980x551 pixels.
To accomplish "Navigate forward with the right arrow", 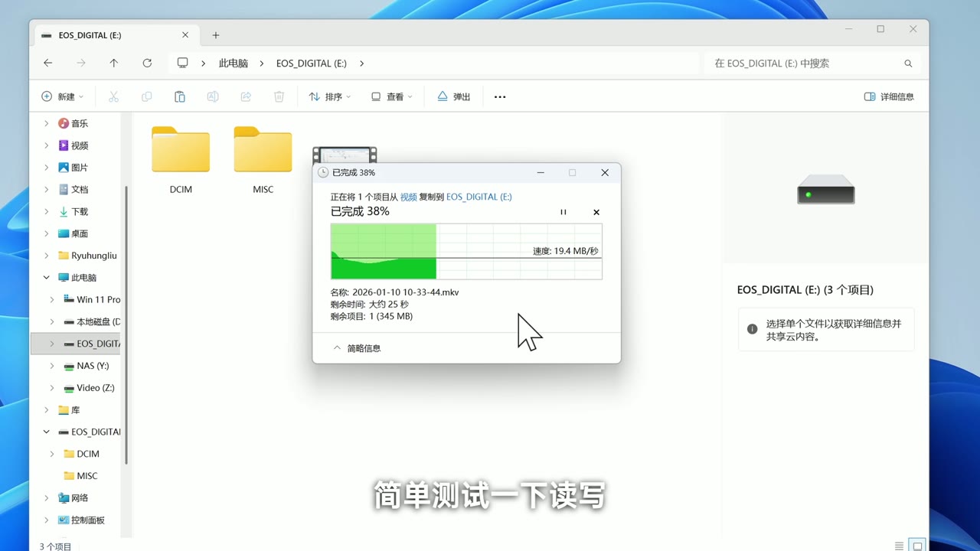I will pyautogui.click(x=81, y=64).
